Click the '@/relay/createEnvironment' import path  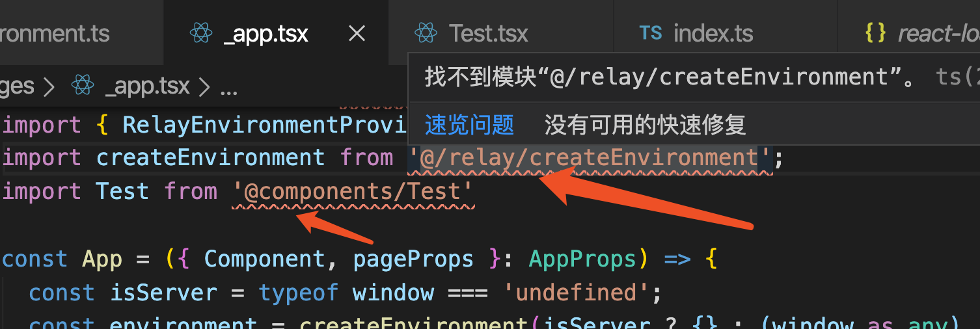coord(590,157)
